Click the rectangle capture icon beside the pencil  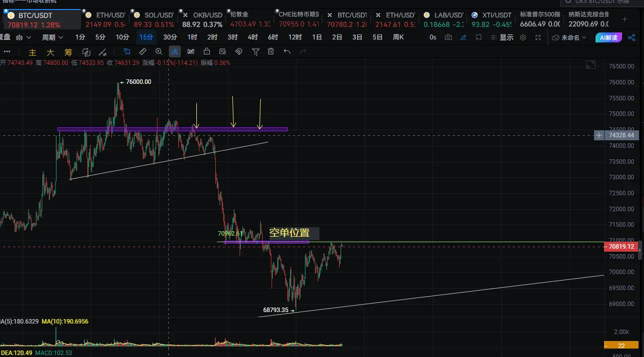click(478, 37)
